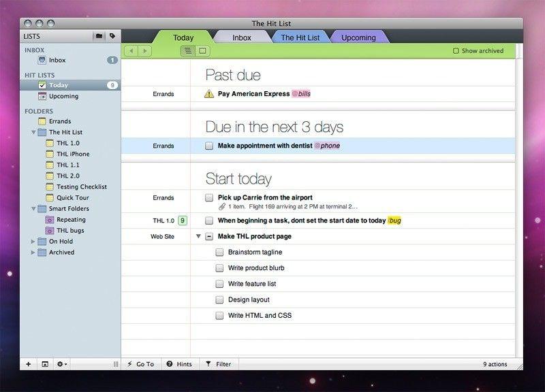
Task: Open the Inbox tab
Action: pos(241,37)
